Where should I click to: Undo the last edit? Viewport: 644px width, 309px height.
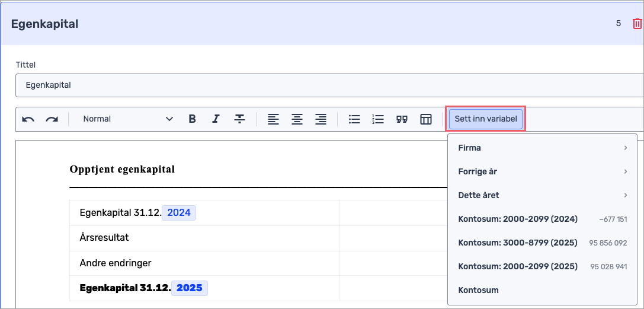[28, 119]
